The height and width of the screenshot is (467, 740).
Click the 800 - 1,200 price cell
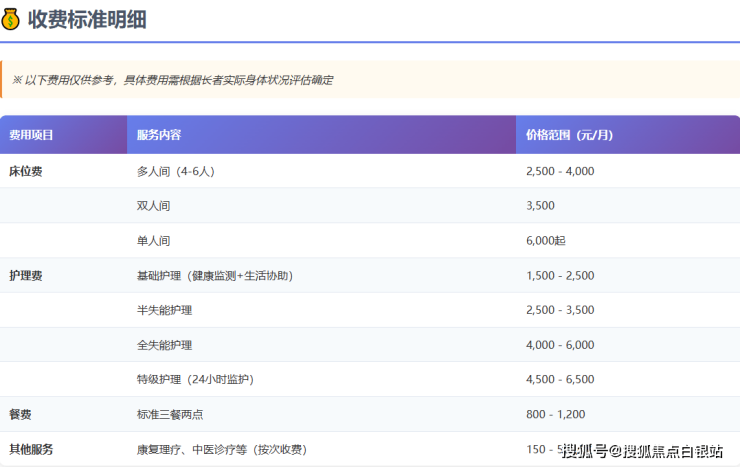click(x=556, y=414)
